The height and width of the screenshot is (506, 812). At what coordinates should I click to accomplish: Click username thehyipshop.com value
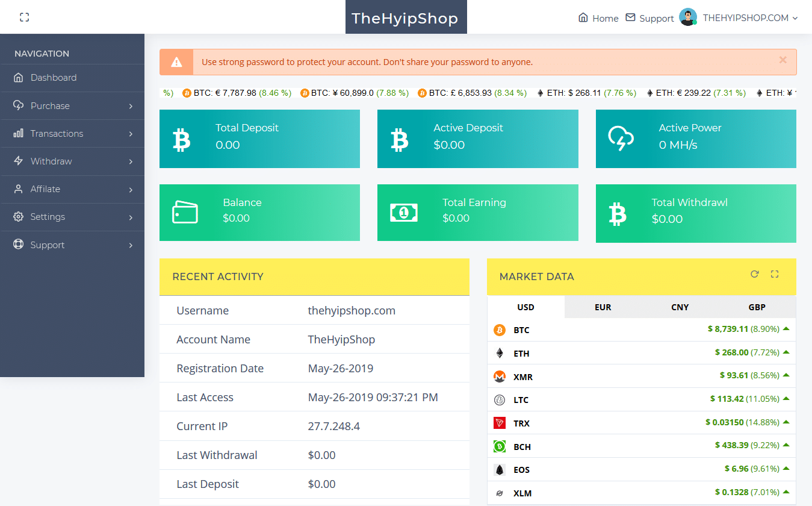coord(352,311)
